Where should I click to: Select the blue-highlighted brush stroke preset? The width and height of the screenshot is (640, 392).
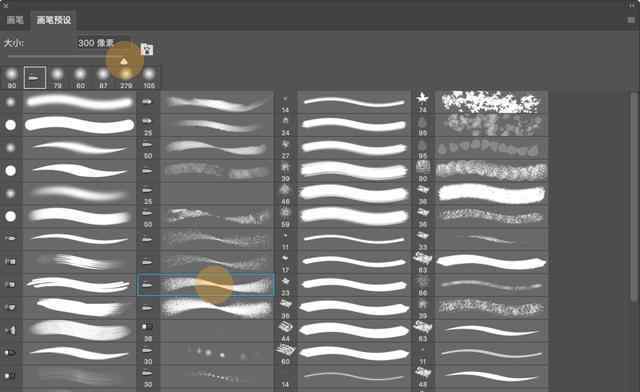[x=206, y=285]
